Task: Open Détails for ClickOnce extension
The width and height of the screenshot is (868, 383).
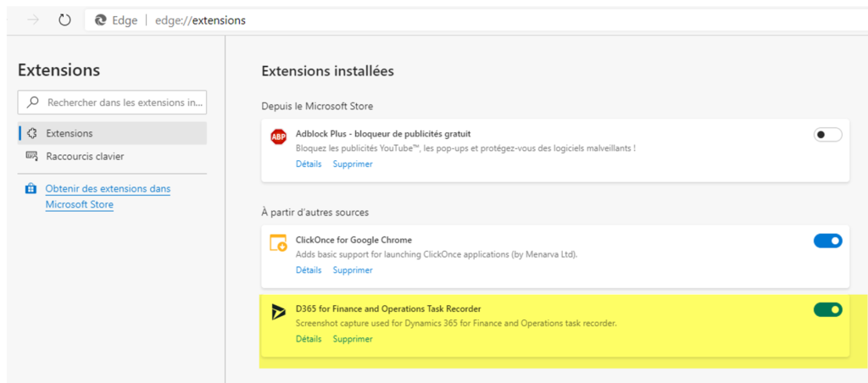Action: (x=309, y=270)
